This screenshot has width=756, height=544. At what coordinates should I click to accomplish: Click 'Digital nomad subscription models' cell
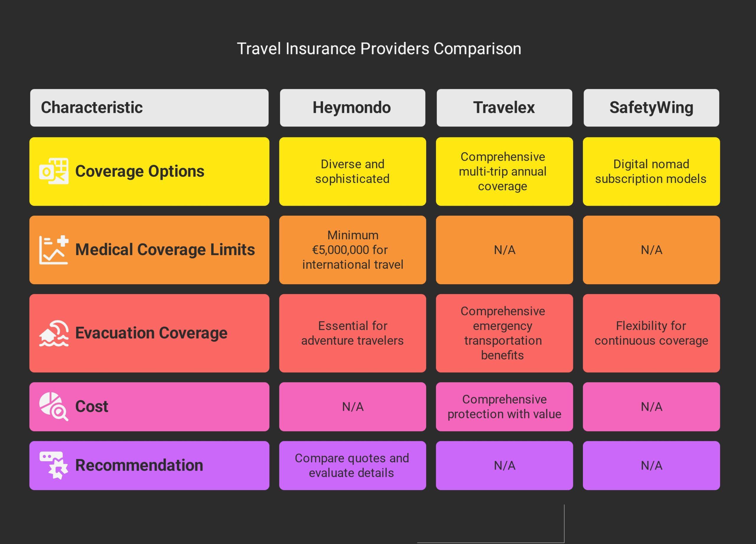click(651, 171)
